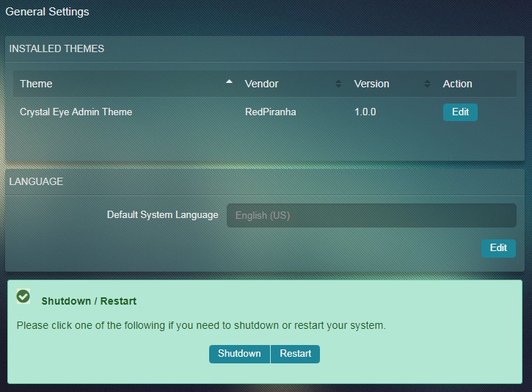Image resolution: width=532 pixels, height=392 pixels.
Task: Click the Shutdown button
Action: point(239,354)
